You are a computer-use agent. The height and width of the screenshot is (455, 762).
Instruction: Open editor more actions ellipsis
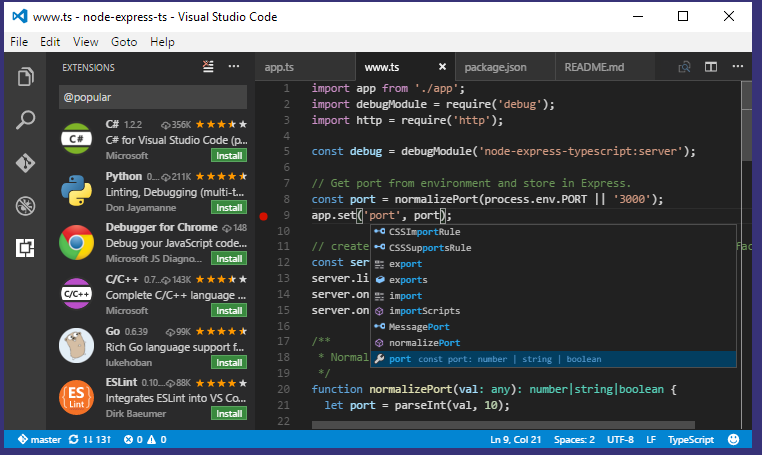[738, 67]
